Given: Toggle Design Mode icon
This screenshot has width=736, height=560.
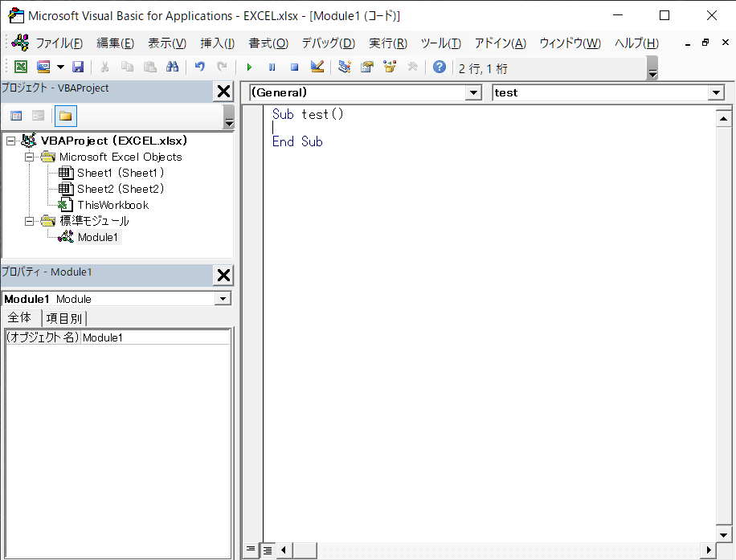Looking at the screenshot, I should pyautogui.click(x=317, y=67).
